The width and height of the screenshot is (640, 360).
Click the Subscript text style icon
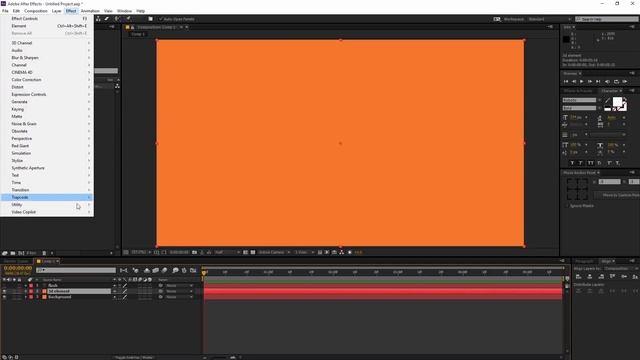click(x=618, y=163)
